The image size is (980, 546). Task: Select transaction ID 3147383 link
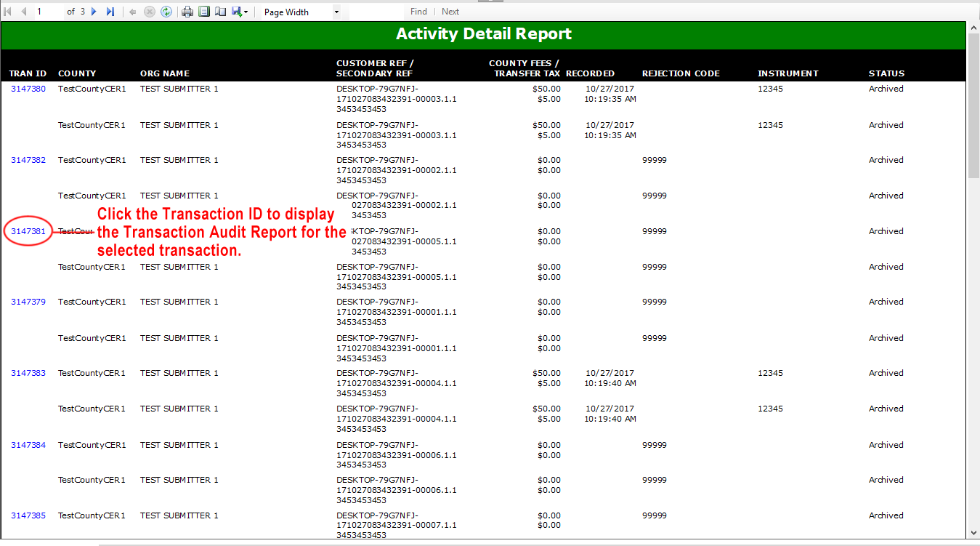(x=28, y=373)
